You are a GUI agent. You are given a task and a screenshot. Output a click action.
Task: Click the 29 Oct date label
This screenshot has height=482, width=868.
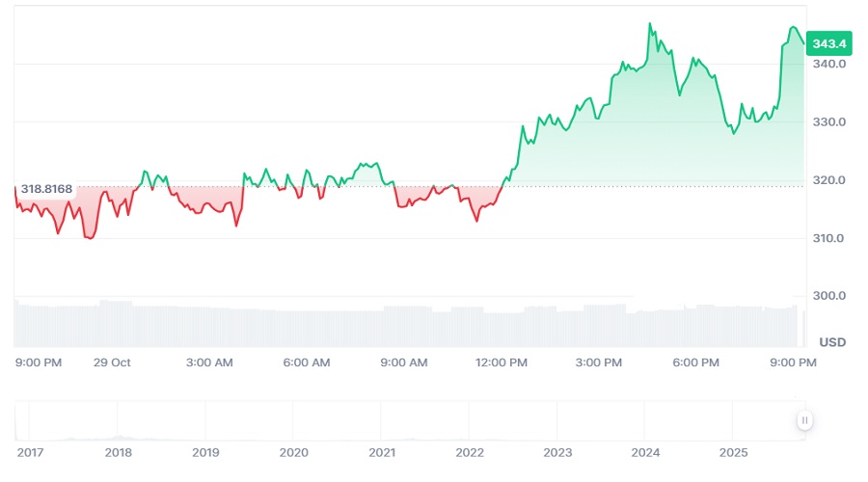tap(112, 362)
